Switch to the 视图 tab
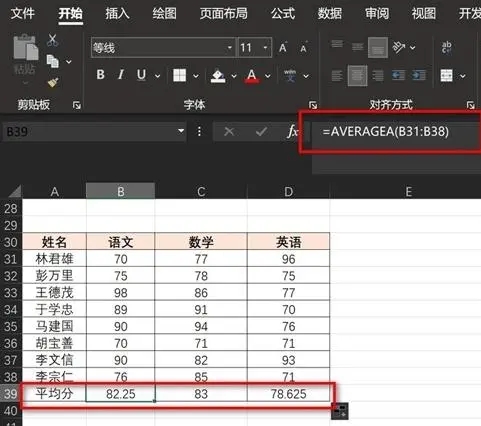Image resolution: width=481 pixels, height=426 pixels. pyautogui.click(x=424, y=13)
